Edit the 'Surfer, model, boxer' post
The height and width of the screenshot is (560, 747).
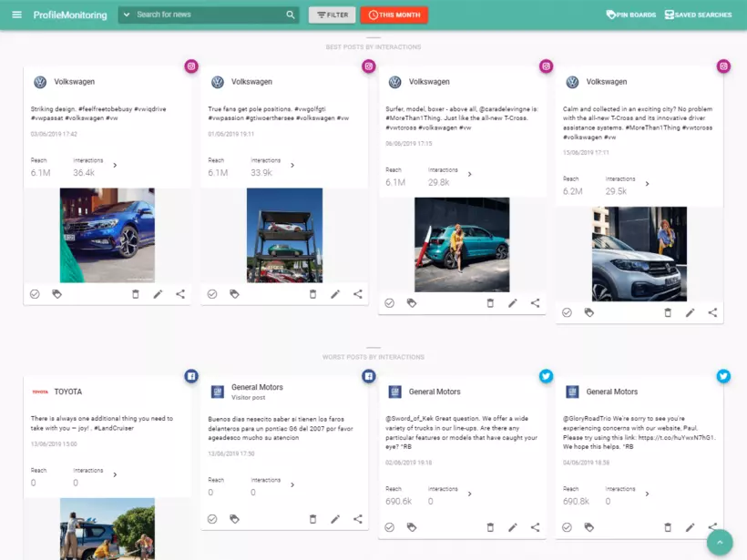coord(513,303)
